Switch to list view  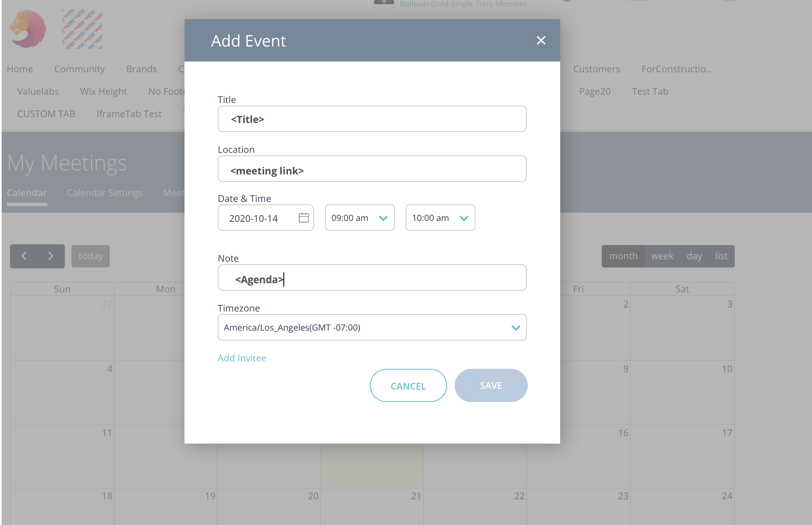721,256
